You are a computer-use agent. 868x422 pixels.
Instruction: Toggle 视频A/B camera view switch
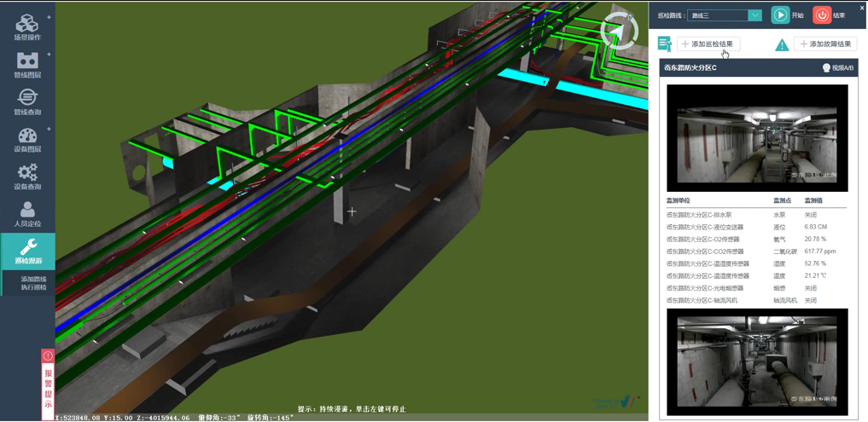coord(837,68)
